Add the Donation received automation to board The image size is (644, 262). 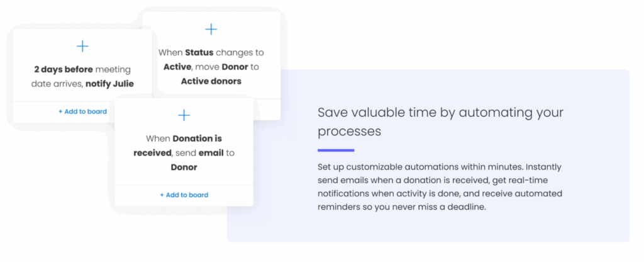pyautogui.click(x=184, y=195)
